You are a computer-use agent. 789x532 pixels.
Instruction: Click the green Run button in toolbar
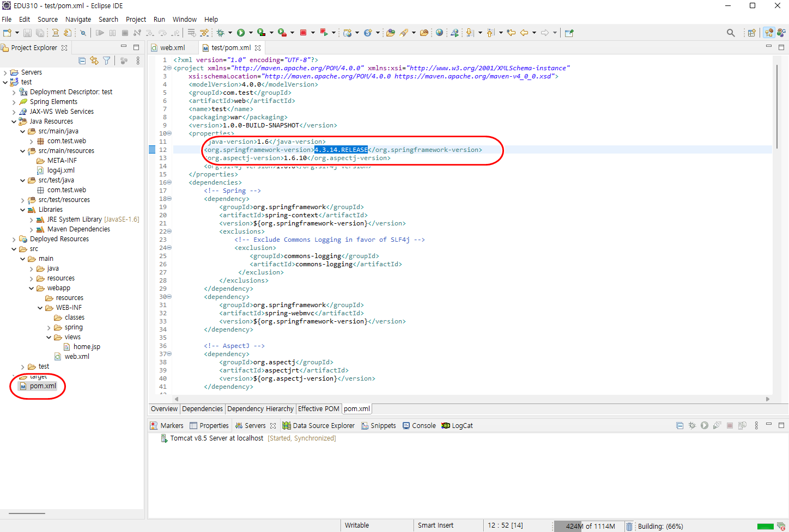pyautogui.click(x=241, y=33)
